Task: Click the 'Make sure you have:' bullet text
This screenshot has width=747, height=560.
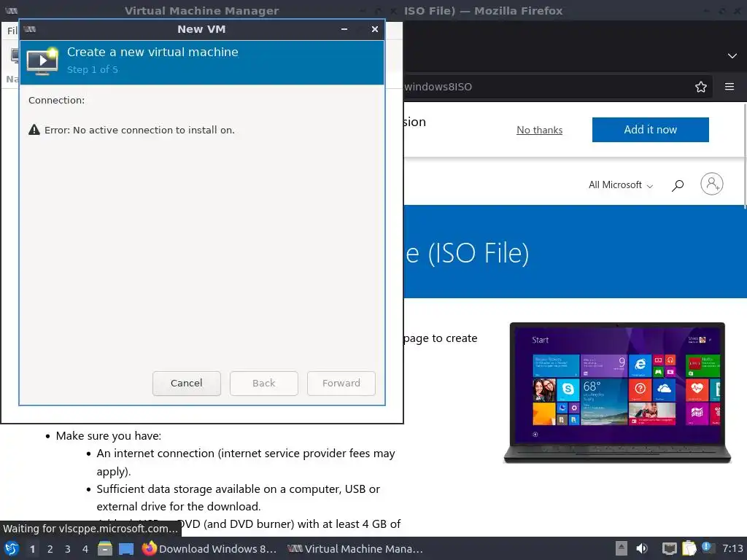Action: (x=109, y=436)
